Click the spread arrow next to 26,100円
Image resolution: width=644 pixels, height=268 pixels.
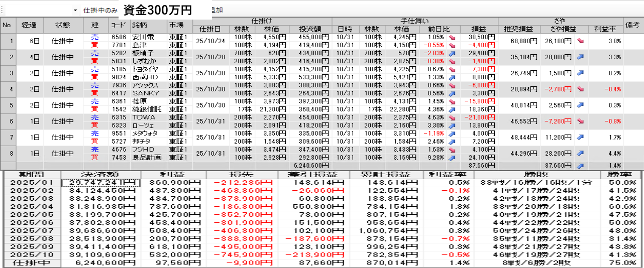pos(580,41)
